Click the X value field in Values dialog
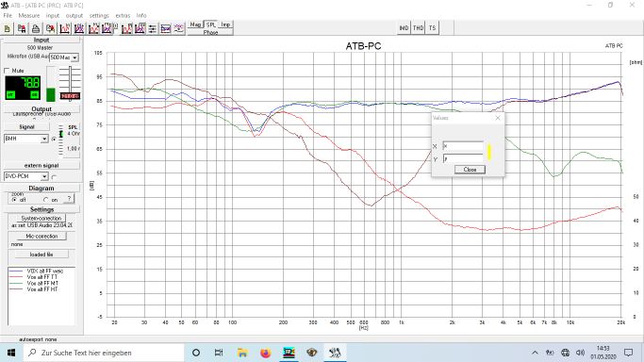The image size is (644, 362). 463,146
